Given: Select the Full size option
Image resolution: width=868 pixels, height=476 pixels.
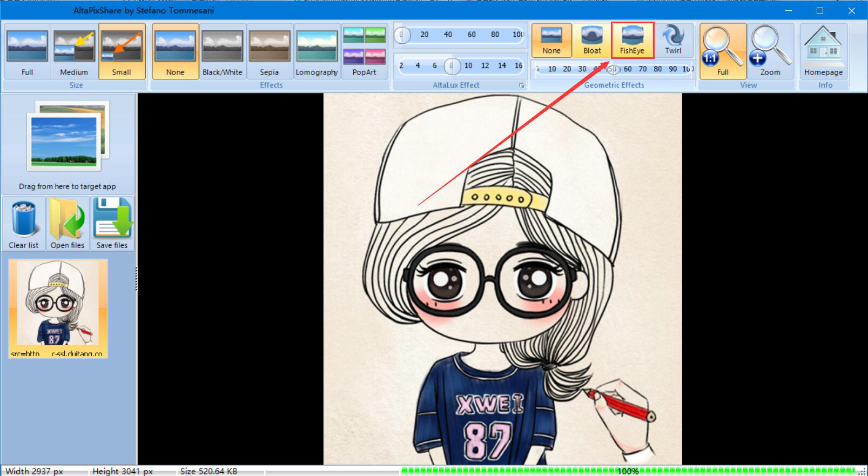Looking at the screenshot, I should (x=27, y=52).
